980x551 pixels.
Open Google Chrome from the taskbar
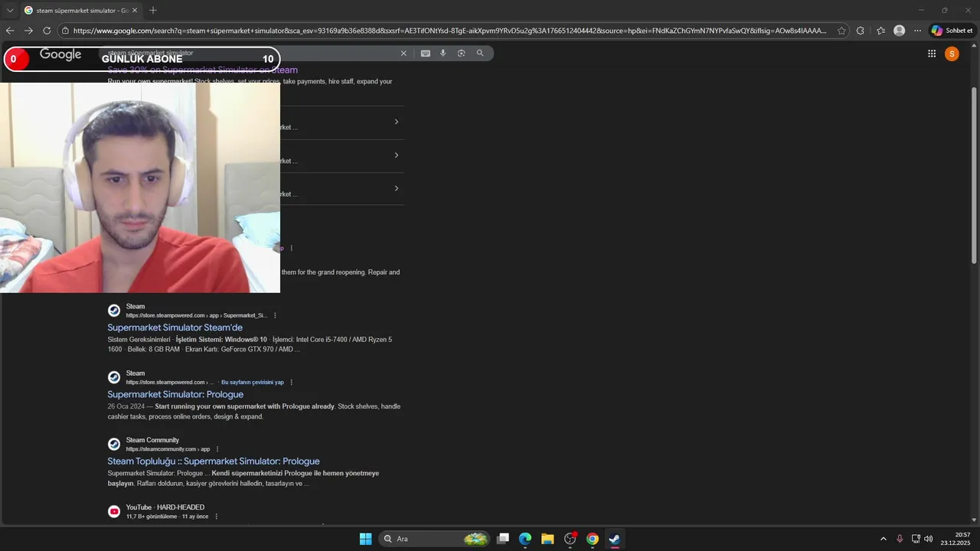pyautogui.click(x=593, y=539)
